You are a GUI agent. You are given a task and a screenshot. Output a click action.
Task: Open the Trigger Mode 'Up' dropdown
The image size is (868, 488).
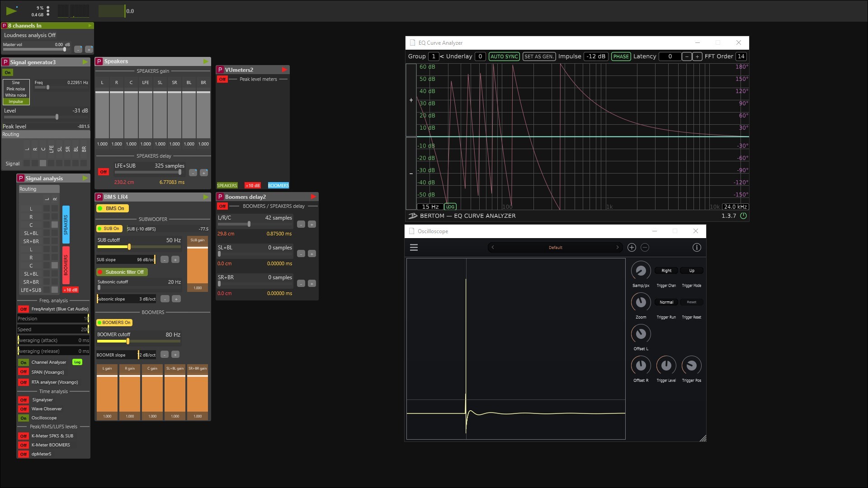pos(692,271)
